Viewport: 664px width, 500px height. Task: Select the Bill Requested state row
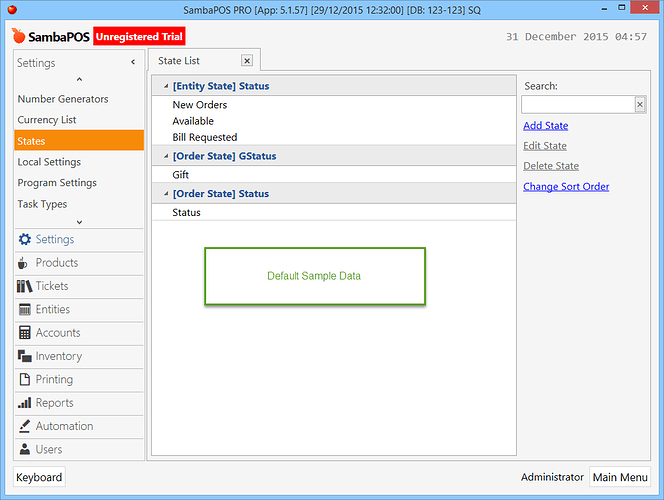(x=334, y=137)
